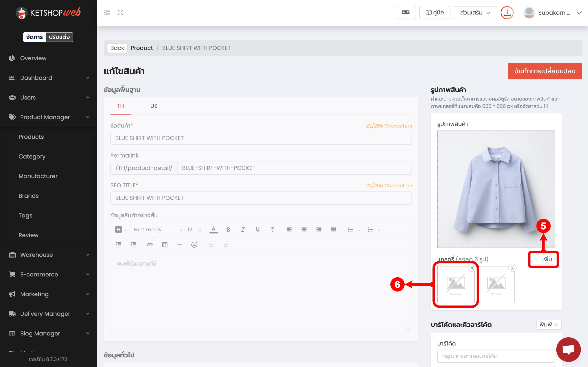The height and width of the screenshot is (367, 588).
Task: Switch to the US language tab
Action: pos(154,106)
